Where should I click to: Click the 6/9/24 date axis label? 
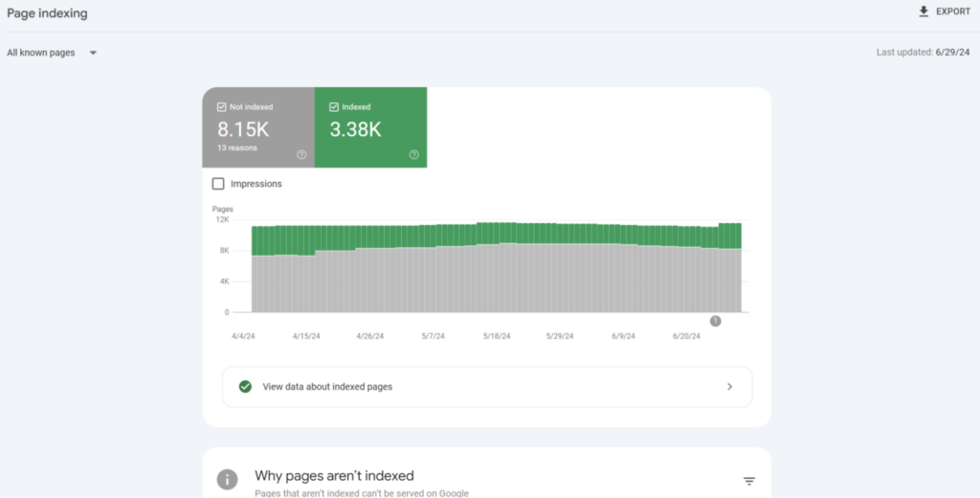click(x=623, y=336)
